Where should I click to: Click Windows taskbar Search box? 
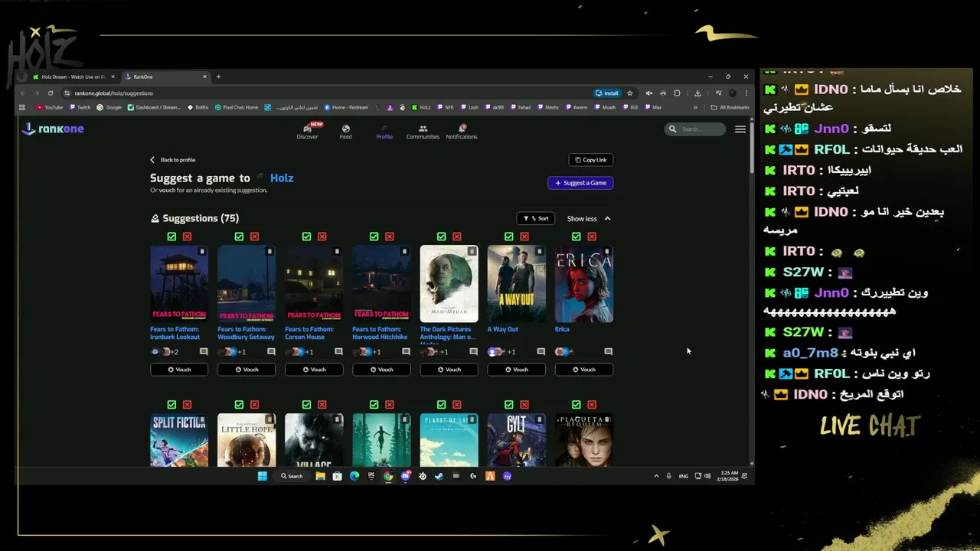pos(292,476)
